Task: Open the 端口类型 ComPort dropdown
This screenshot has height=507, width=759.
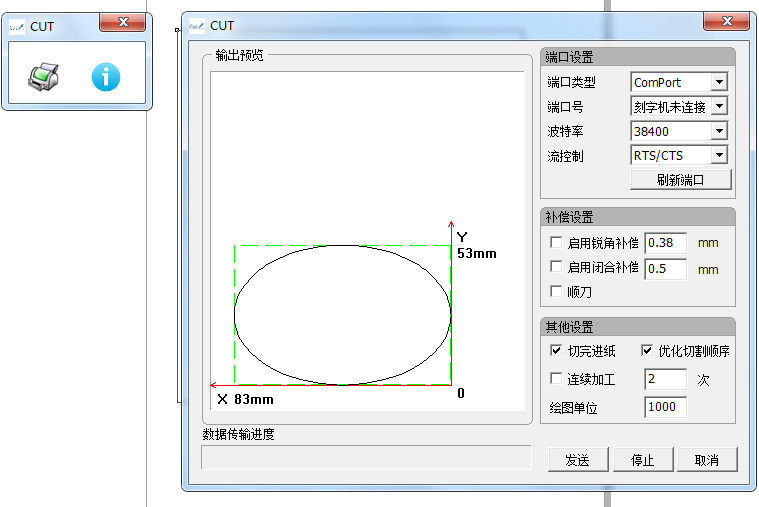Action: (719, 82)
